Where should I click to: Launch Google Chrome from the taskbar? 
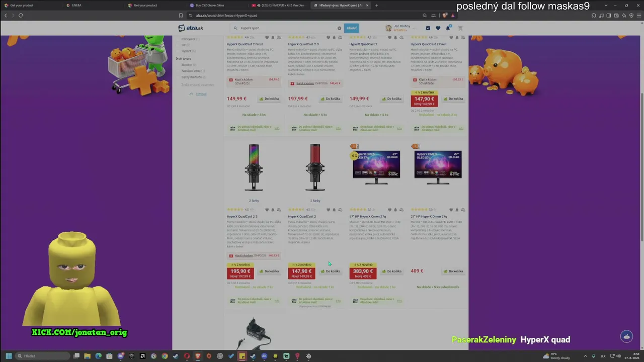click(165, 356)
